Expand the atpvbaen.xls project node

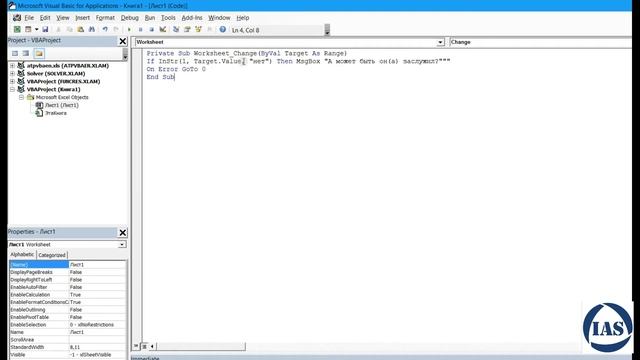coord(12,65)
